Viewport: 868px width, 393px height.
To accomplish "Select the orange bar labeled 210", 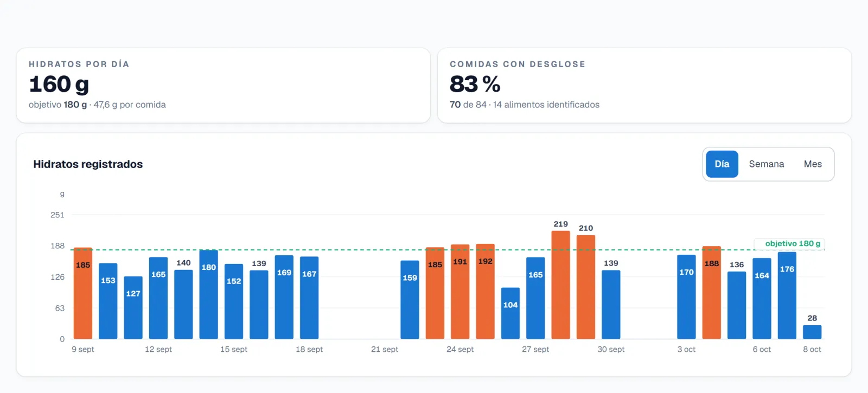I will coord(586,287).
